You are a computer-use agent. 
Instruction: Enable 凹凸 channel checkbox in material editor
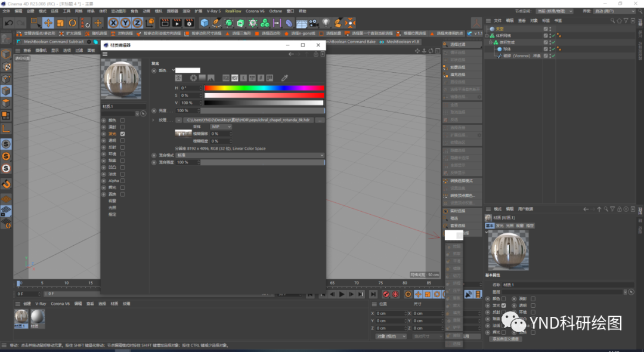tap(122, 167)
